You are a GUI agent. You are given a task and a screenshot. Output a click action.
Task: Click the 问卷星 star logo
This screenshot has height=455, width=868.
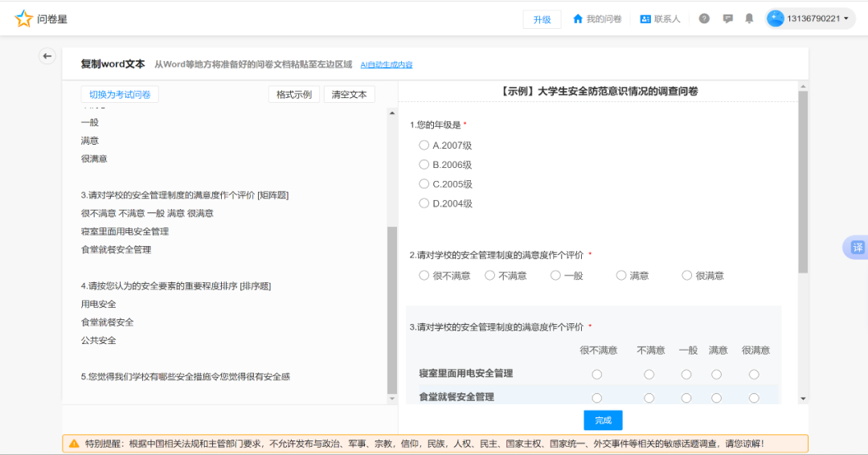[23, 18]
